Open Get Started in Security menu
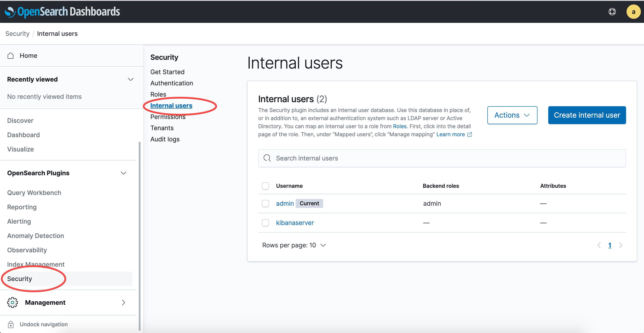Viewport: 644px width, 333px height. 167,72
